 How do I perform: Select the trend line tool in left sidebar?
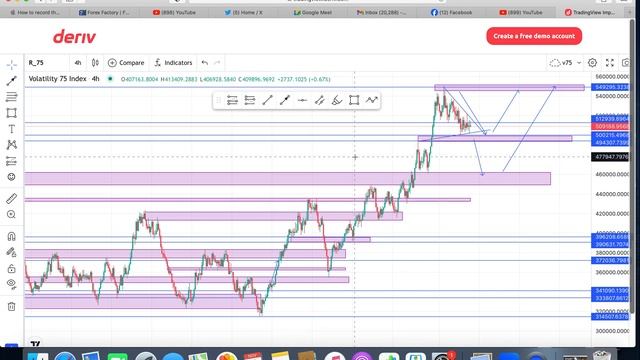click(x=11, y=81)
